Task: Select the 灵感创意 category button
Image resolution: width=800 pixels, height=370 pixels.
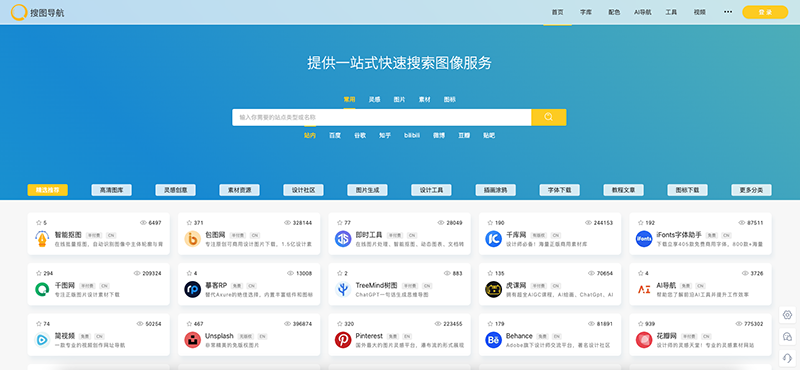Action: tap(176, 190)
